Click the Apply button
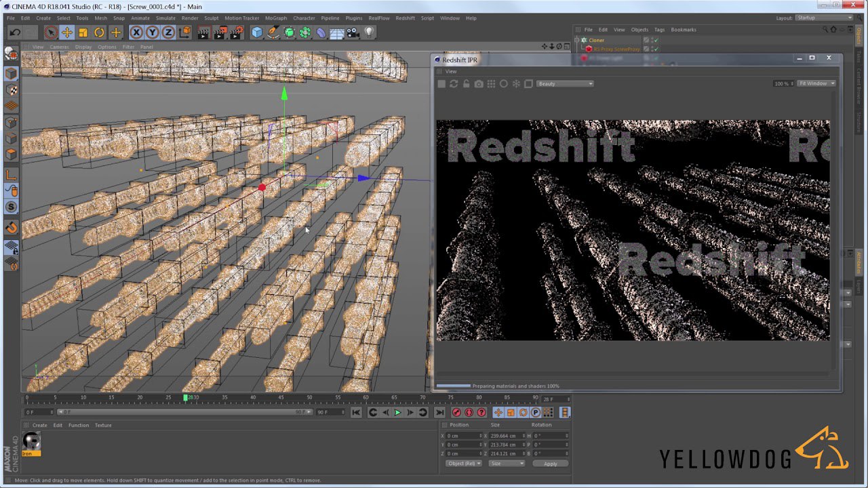Screen dimensions: 868x488 (550, 464)
